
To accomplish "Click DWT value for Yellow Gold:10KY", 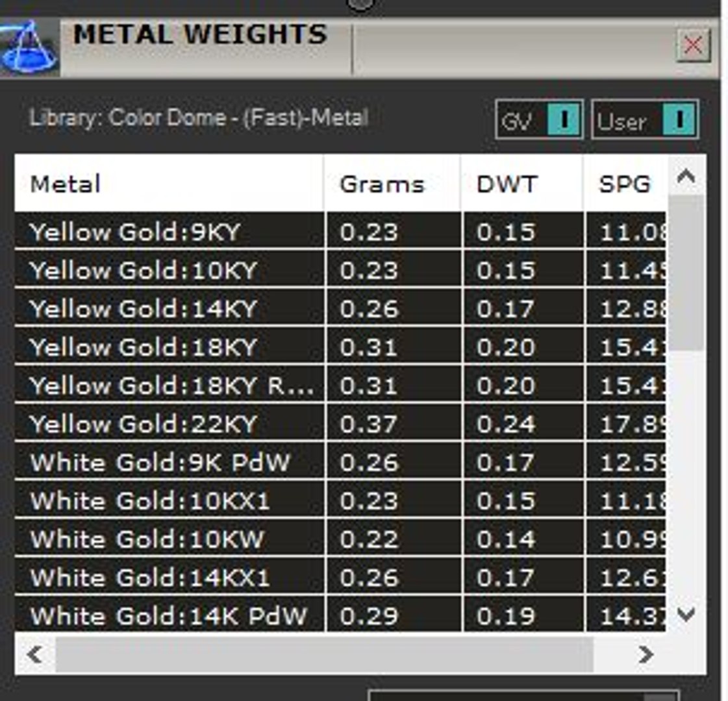I will click(506, 270).
